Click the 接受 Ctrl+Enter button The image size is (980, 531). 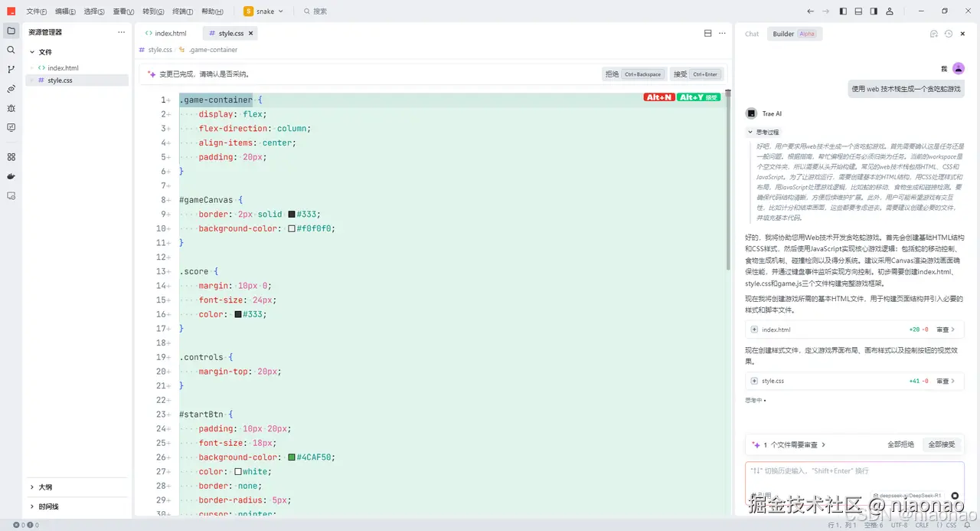tap(696, 74)
